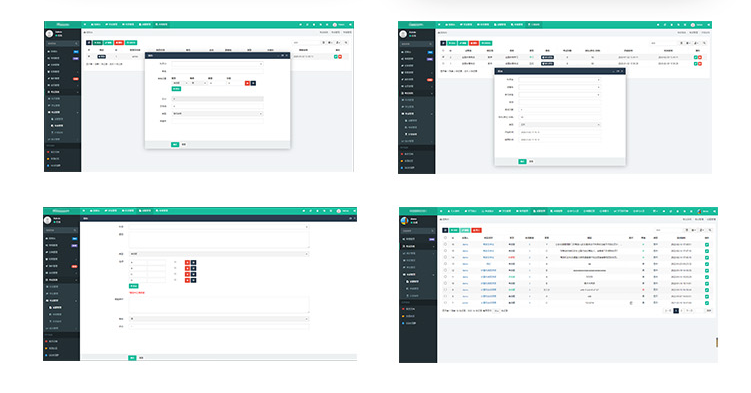The width and height of the screenshot is (751, 393).
Task: Select the last top-bar tab above the two-row table
Action: [x=534, y=24]
